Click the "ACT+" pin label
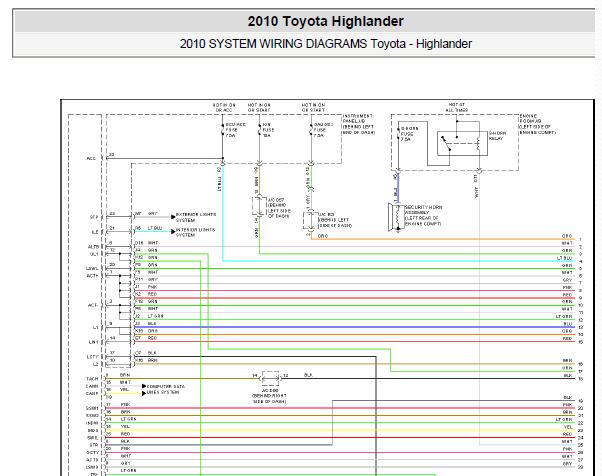 [92, 276]
